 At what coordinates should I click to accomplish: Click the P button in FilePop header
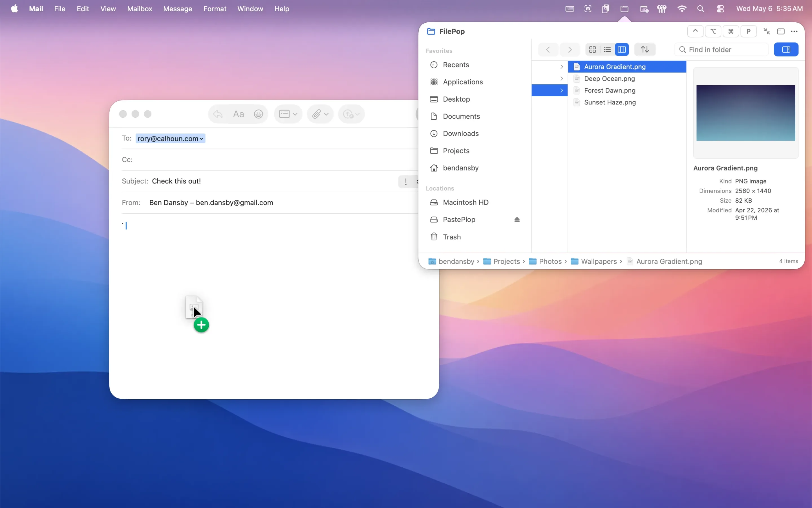748,31
